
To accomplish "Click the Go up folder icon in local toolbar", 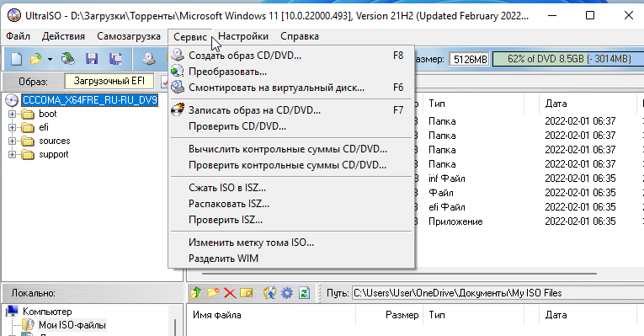I will (x=196, y=293).
